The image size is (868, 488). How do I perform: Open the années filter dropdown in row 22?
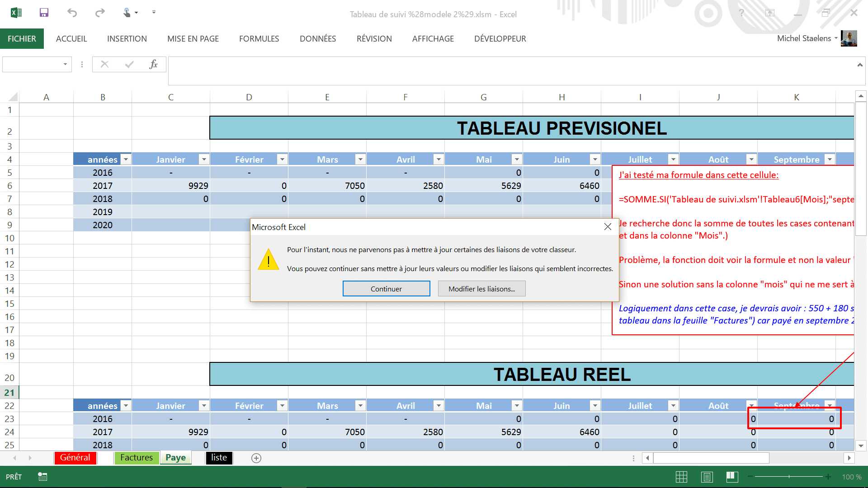[x=126, y=405]
